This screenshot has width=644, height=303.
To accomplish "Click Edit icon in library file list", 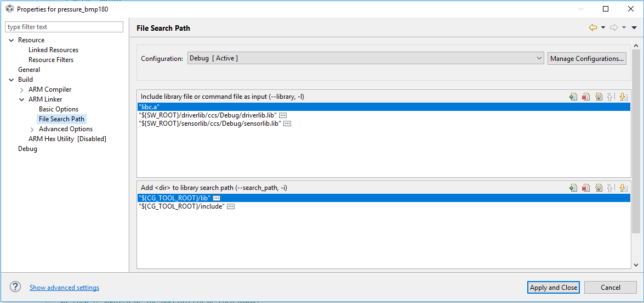I will point(599,97).
